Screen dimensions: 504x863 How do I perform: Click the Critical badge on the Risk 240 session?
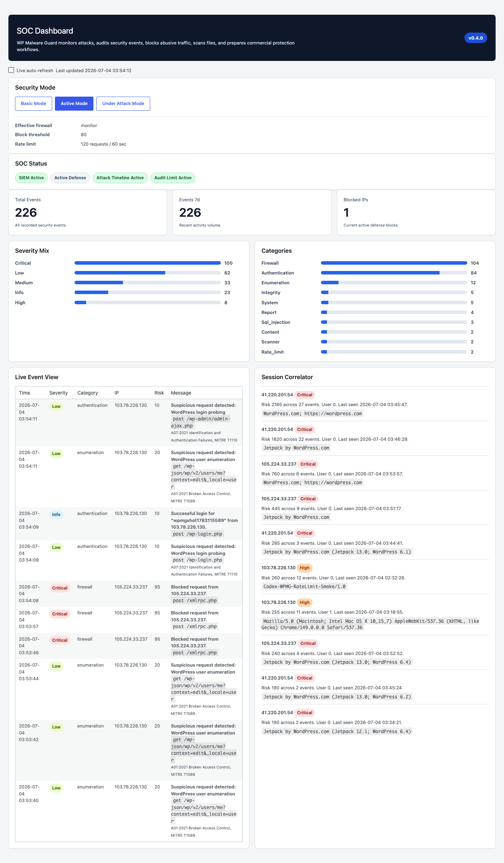coord(308,643)
